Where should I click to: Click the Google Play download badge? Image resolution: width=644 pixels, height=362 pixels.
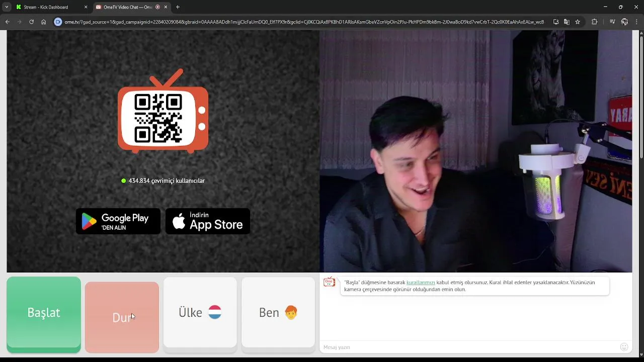pos(118,221)
